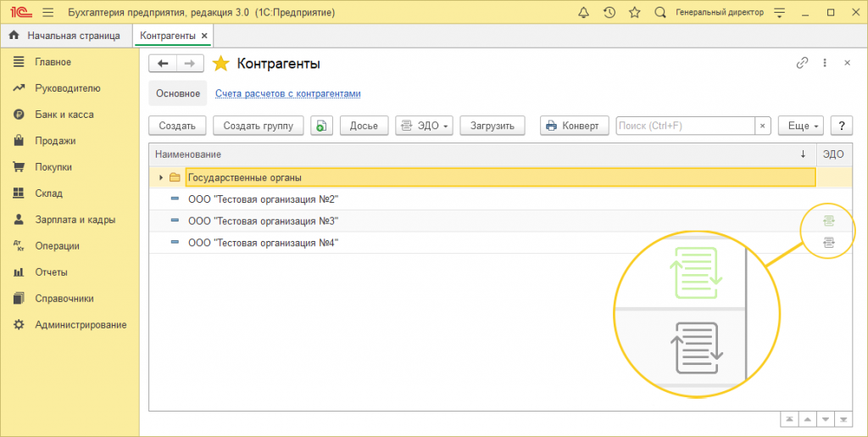This screenshot has width=868, height=437.
Task: Toggle the favorites star next to Контрагенты
Action: pos(221,64)
